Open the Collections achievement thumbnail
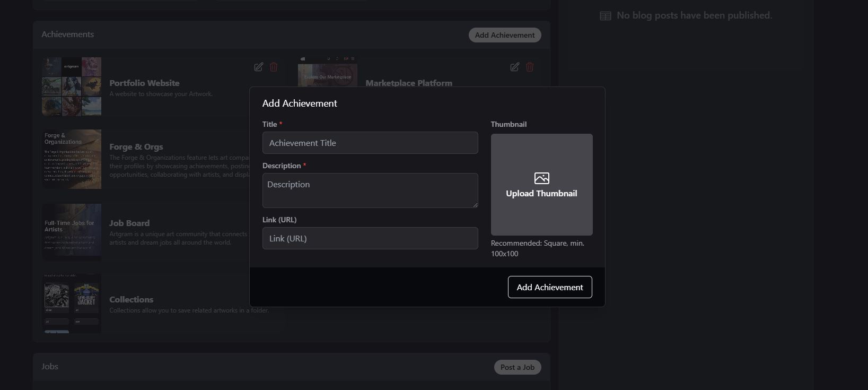This screenshot has height=390, width=868. [x=72, y=303]
